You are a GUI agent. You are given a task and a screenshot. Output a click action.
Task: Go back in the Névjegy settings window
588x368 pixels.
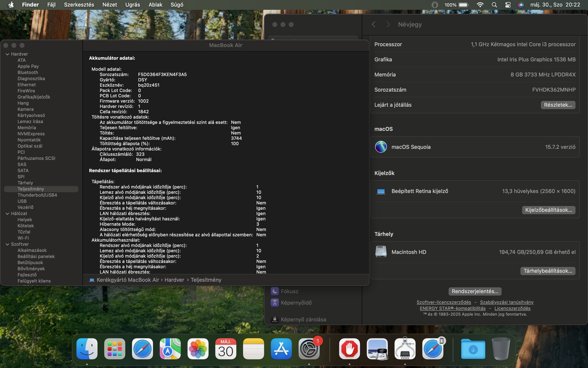[374, 24]
